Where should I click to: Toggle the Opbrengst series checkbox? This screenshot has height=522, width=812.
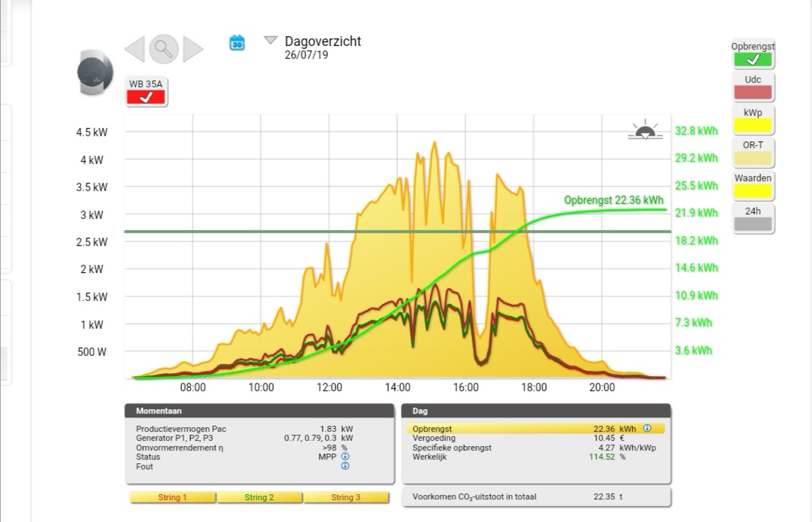753,59
